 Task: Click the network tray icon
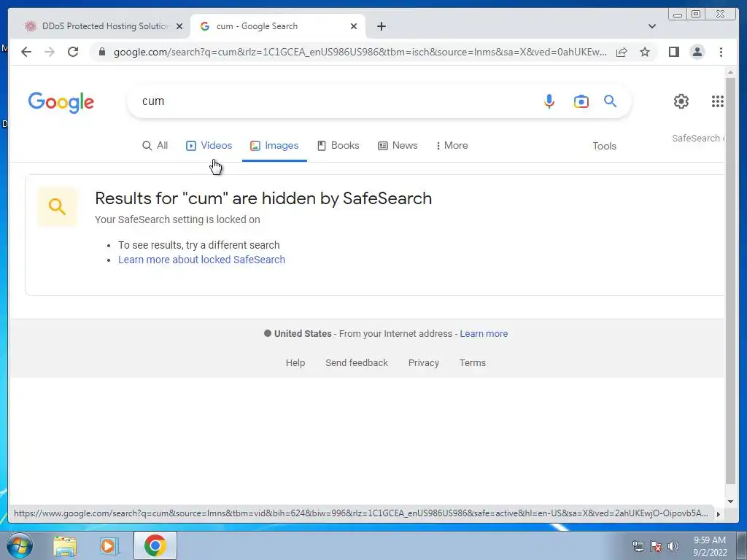638,546
